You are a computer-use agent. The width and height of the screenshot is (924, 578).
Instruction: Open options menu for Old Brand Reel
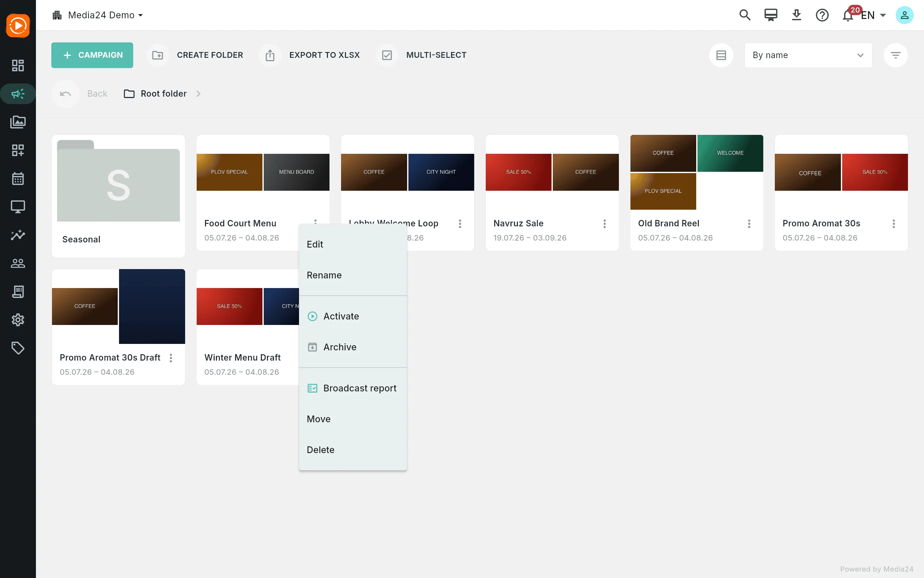[x=749, y=223]
